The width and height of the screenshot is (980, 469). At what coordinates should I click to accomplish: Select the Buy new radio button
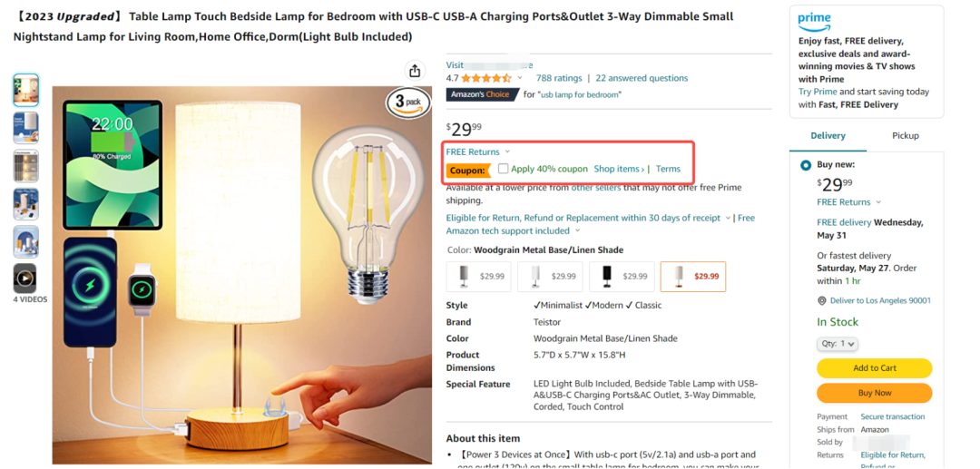pos(806,165)
